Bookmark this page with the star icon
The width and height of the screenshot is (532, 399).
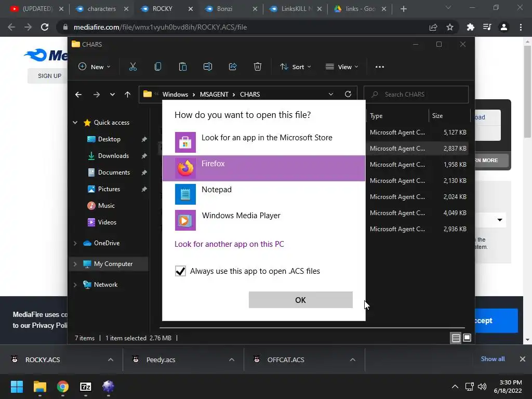pyautogui.click(x=450, y=27)
